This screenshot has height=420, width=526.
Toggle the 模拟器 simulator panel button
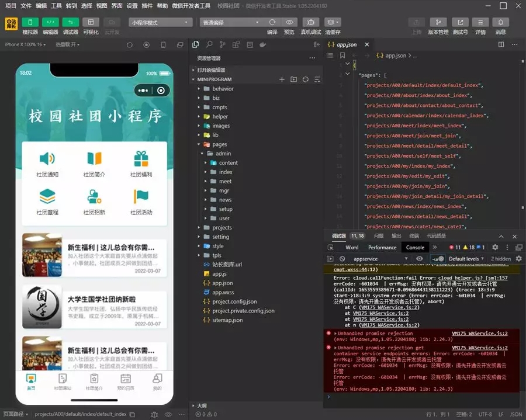30,23
